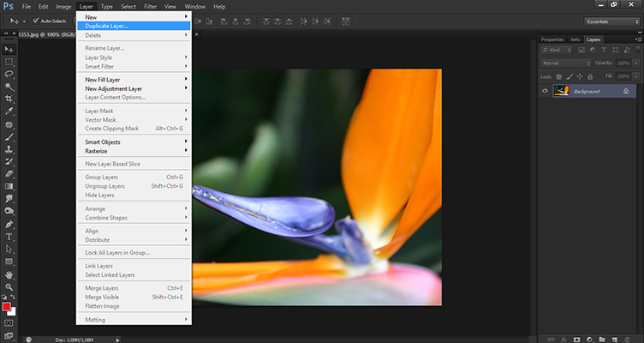The height and width of the screenshot is (343, 644).
Task: Click Flatten Image menu entry
Action: point(103,306)
